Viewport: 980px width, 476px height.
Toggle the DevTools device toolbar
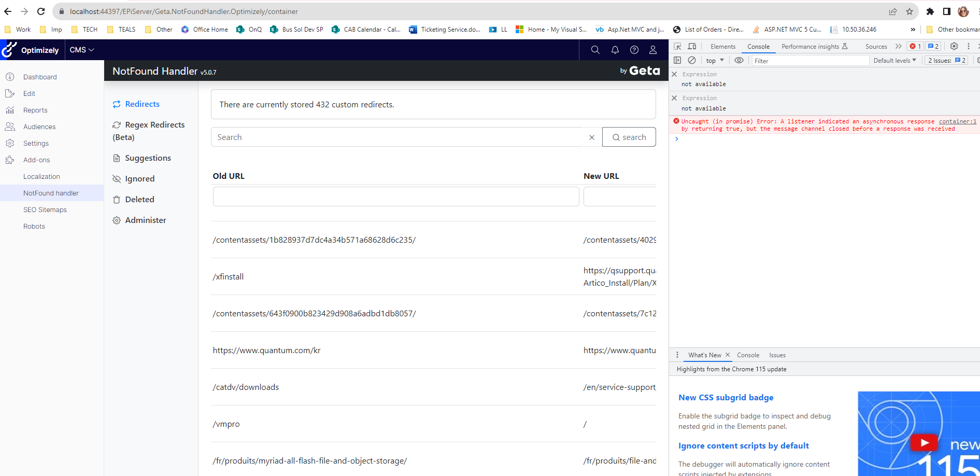tap(692, 46)
